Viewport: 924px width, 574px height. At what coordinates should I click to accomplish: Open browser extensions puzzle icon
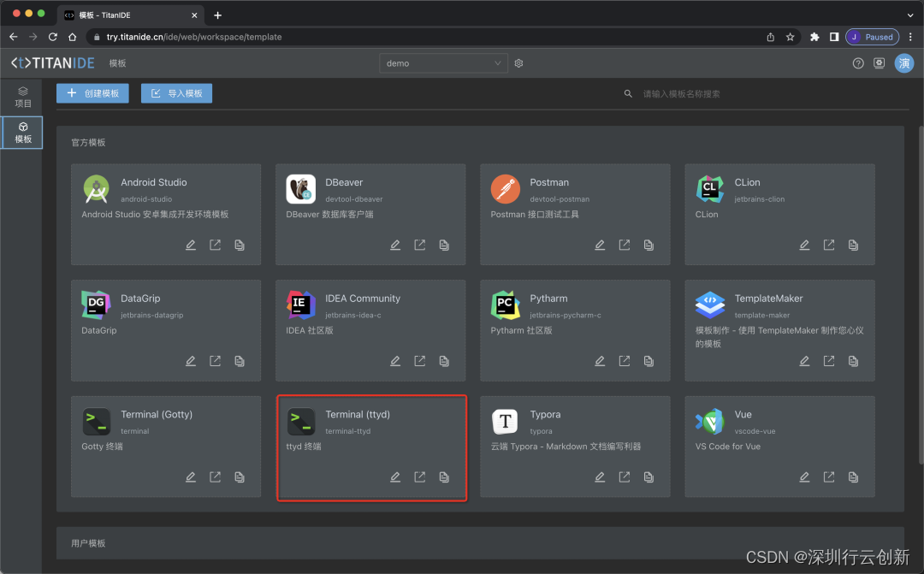click(814, 37)
